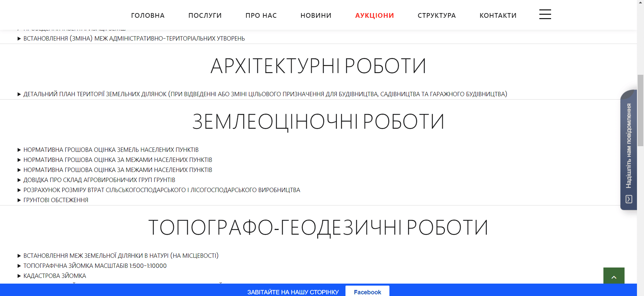Expand the 'КАДАСТРОВА ЗЙОМКА' item

click(x=55, y=276)
